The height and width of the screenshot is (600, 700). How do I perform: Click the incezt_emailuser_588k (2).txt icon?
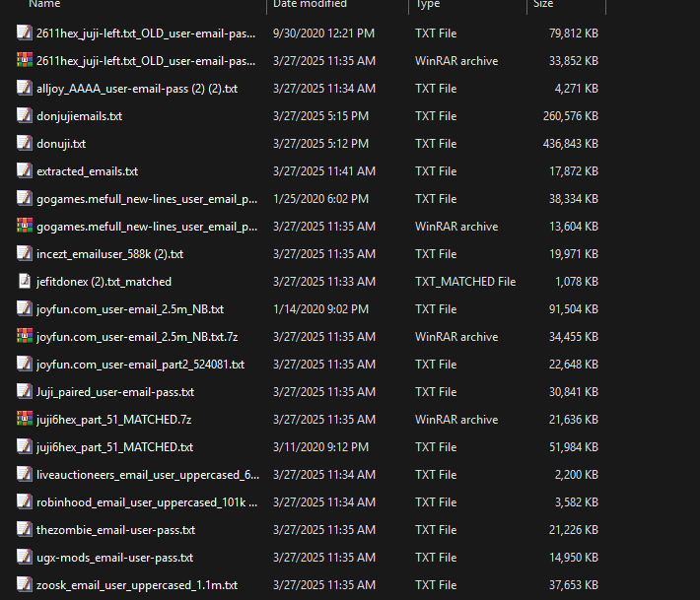click(x=24, y=253)
